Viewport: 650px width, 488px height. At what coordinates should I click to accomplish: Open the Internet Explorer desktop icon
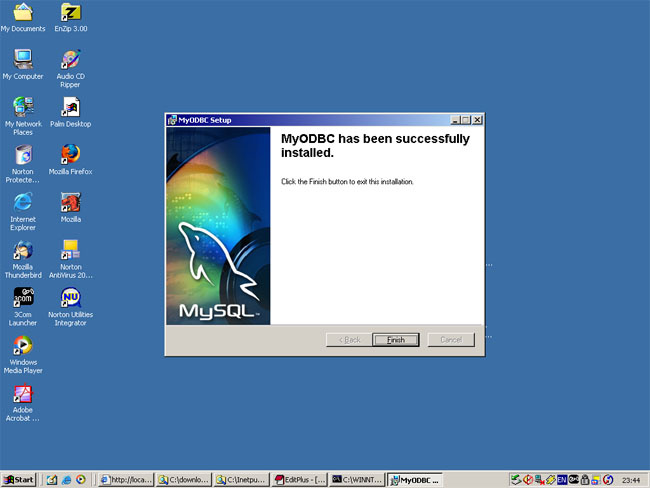pyautogui.click(x=22, y=202)
